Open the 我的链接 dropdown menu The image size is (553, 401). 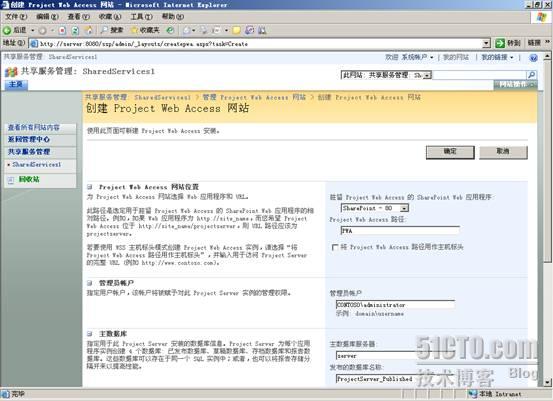[x=497, y=57]
